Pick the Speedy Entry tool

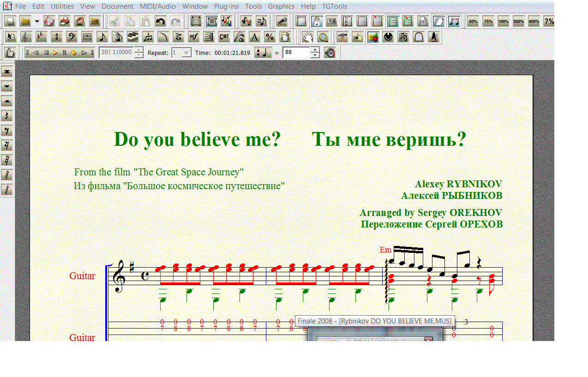(118, 37)
